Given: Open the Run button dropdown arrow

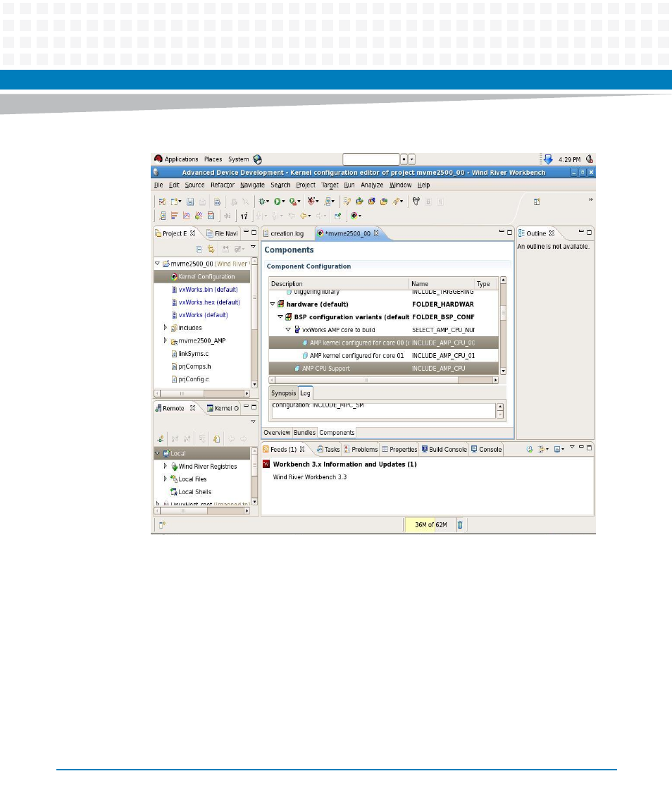Looking at the screenshot, I should (283, 202).
